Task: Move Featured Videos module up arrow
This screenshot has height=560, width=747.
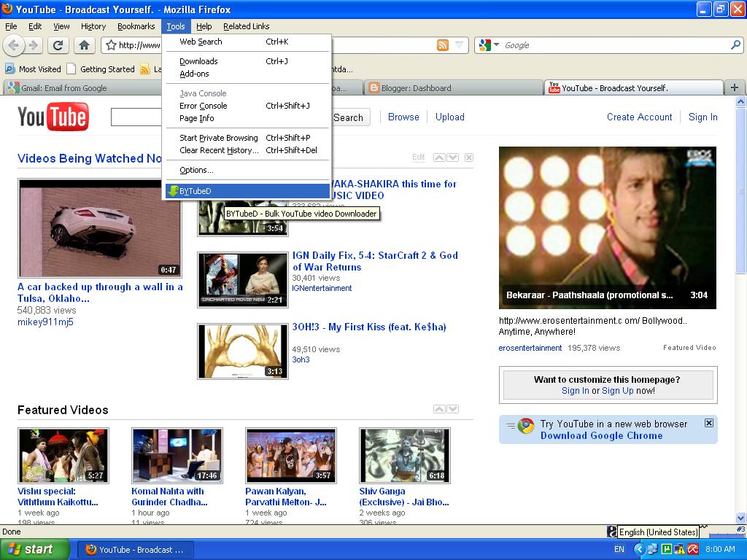Action: coord(439,409)
